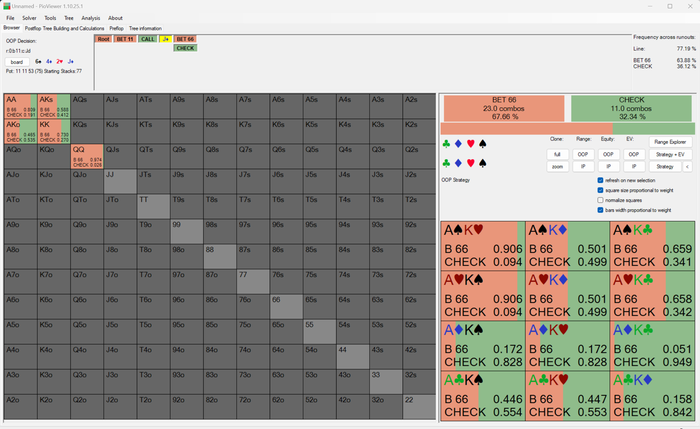Switch to the Browser tab
This screenshot has width=700, height=429.
[12, 28]
